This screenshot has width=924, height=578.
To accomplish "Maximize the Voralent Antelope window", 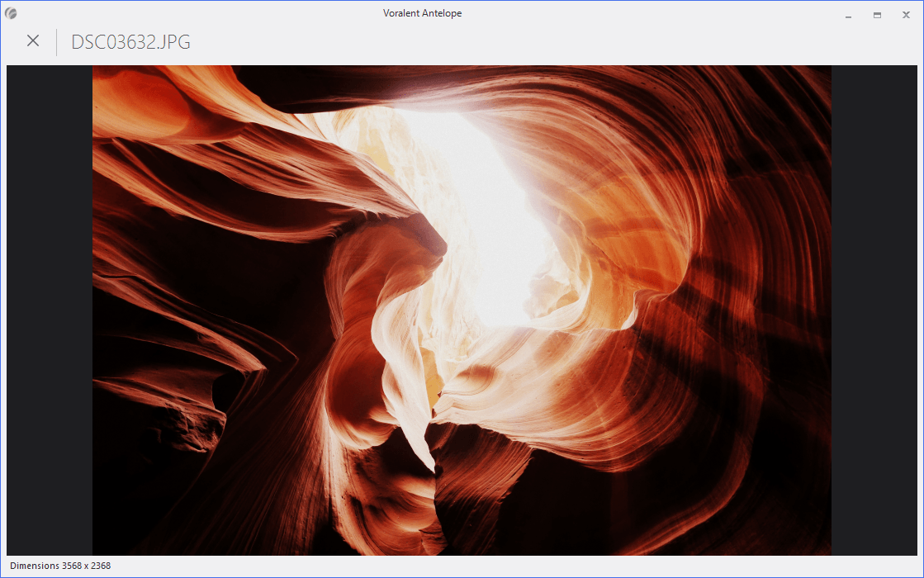I will click(x=877, y=15).
